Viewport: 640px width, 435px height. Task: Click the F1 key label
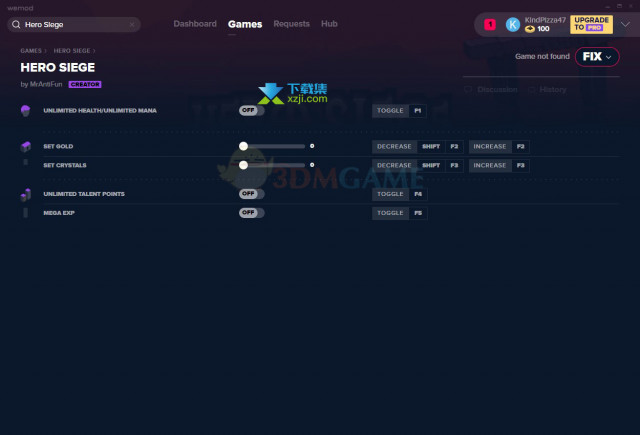418,111
